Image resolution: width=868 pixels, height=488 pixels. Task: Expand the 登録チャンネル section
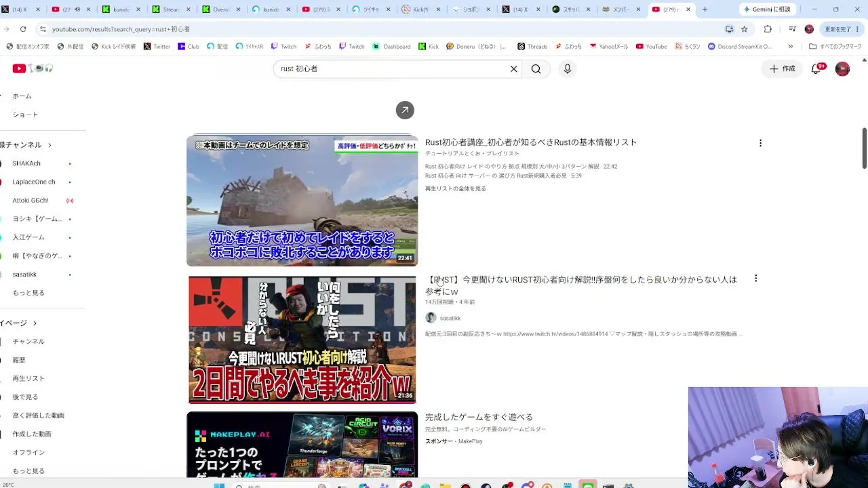point(26,145)
